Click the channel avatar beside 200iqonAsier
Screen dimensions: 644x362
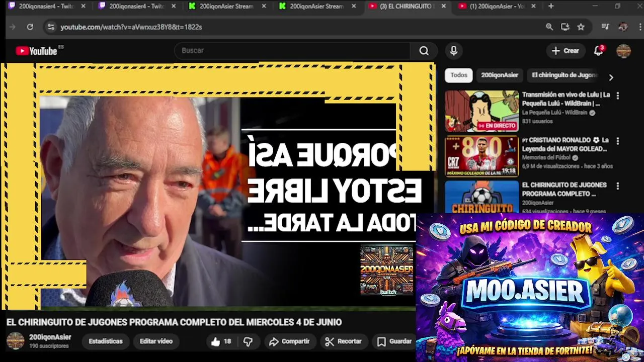tap(15, 341)
